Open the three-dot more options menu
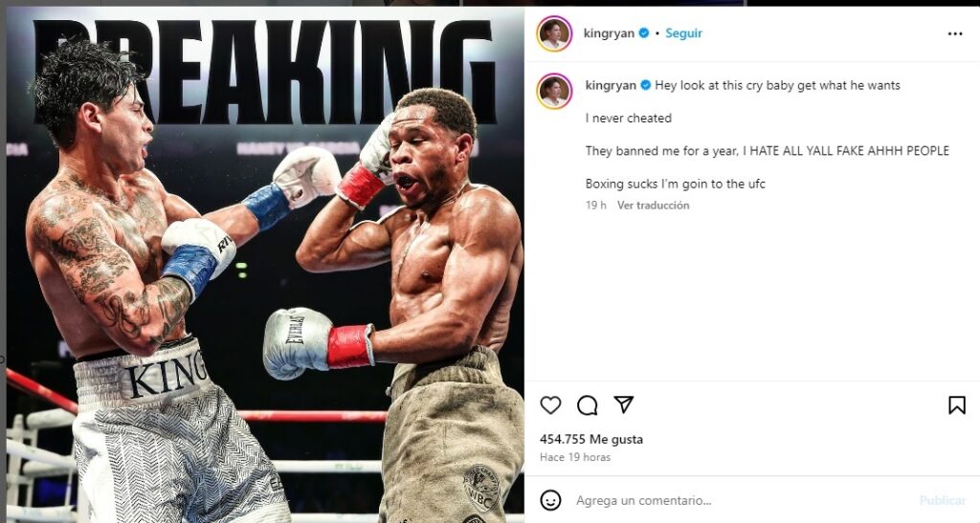This screenshot has height=523, width=980. [955, 33]
